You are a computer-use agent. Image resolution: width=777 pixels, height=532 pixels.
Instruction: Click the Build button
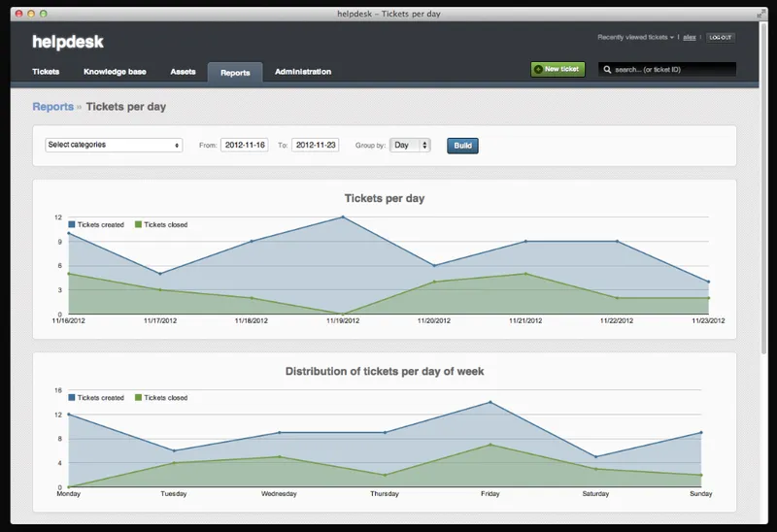[462, 146]
